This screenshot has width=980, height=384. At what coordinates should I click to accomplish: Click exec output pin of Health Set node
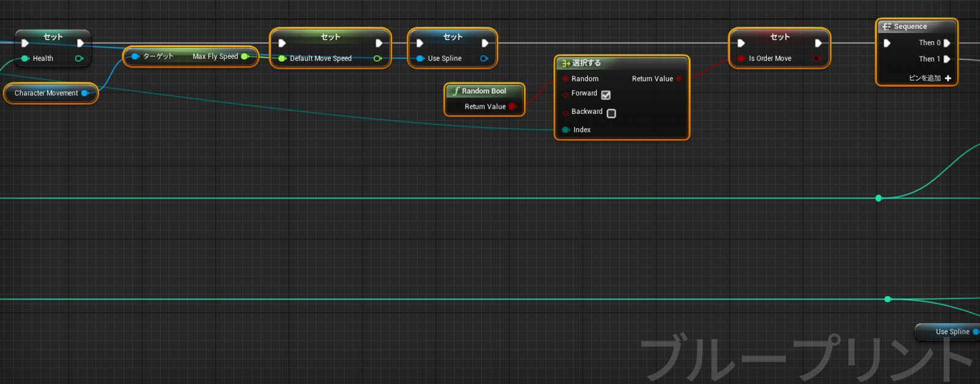point(80,43)
